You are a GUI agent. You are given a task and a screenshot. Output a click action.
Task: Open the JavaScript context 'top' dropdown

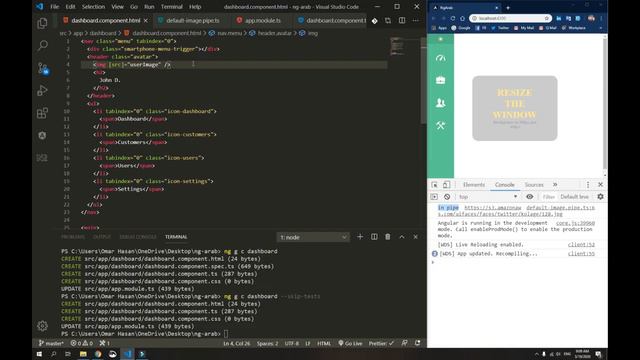(488, 197)
